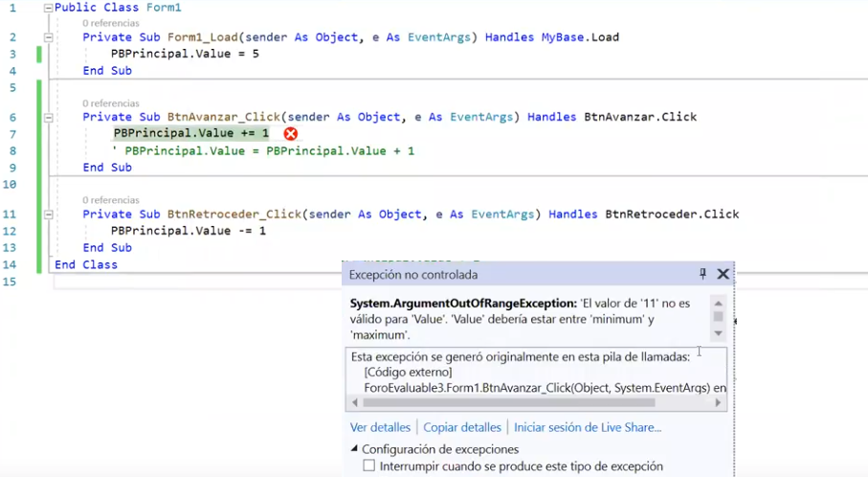Collapse the Form1_Load sub
Screen dimensions: 868x477
[x=48, y=37]
